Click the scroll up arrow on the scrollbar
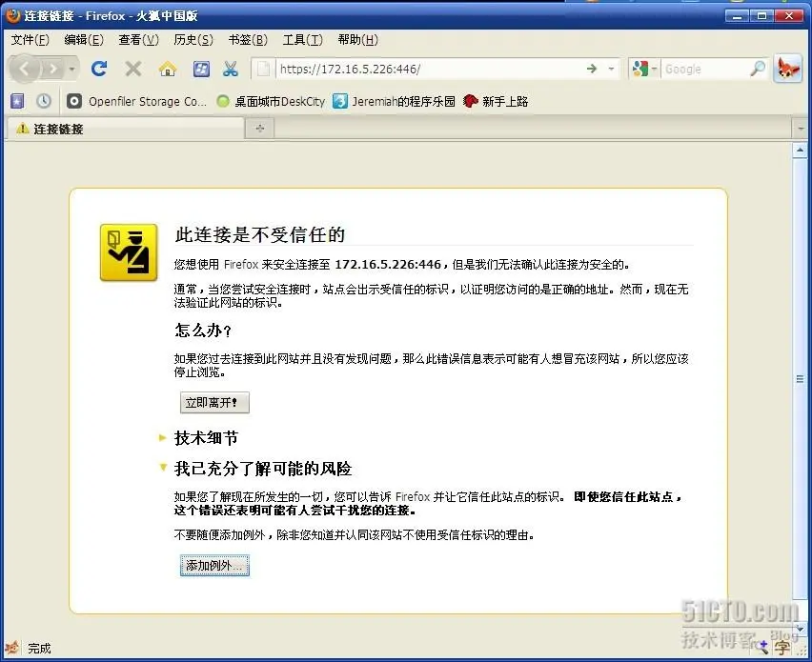812x662 pixels. pos(800,150)
